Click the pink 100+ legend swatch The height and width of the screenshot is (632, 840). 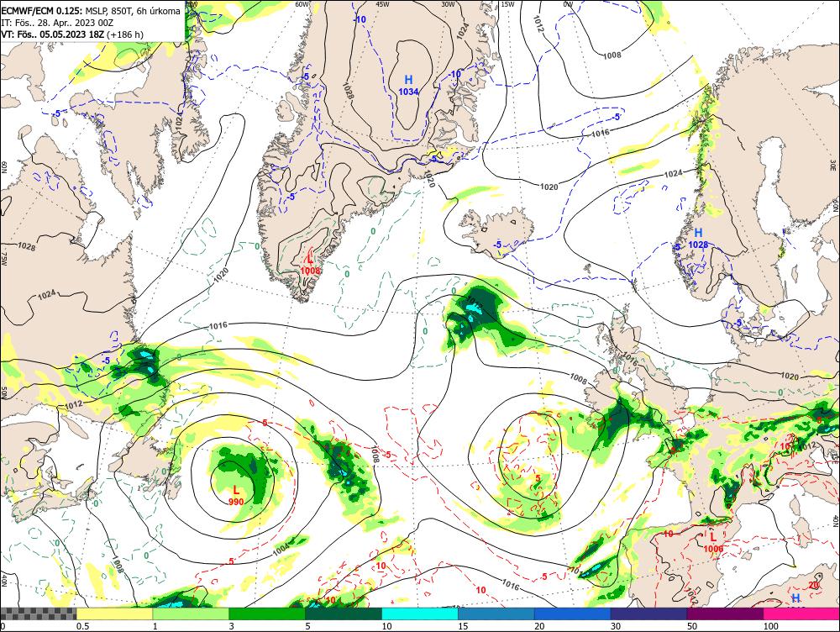pos(801,614)
